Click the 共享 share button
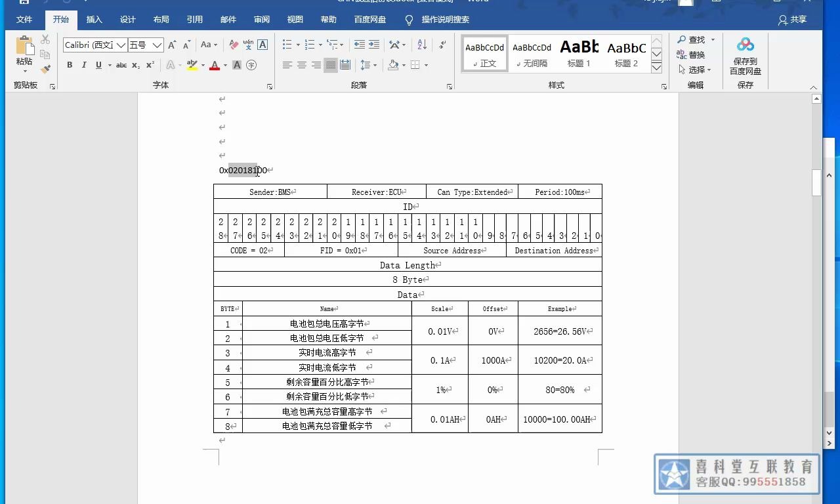840x504 pixels. coord(792,20)
